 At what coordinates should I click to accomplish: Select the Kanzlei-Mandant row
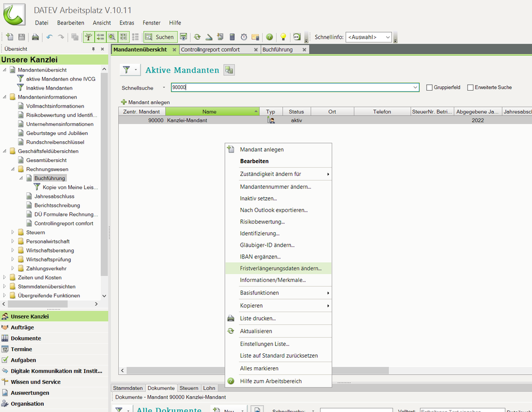pyautogui.click(x=325, y=120)
